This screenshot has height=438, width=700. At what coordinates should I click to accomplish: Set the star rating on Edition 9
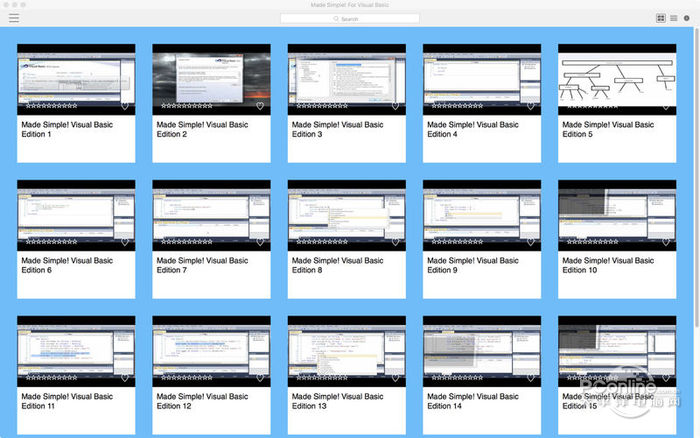pyautogui.click(x=458, y=242)
